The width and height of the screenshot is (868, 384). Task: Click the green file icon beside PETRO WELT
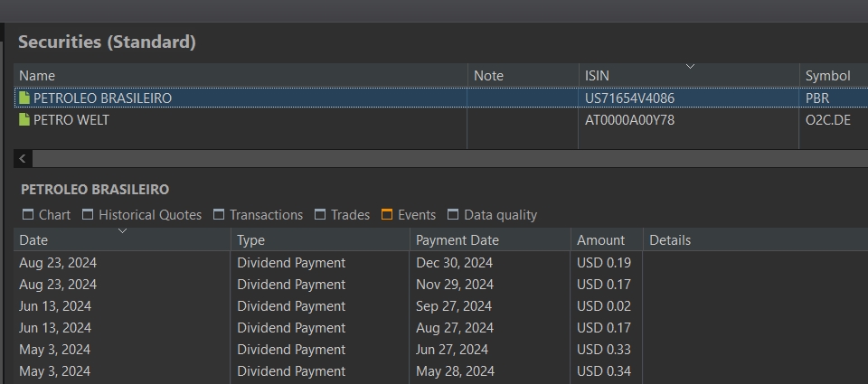(x=24, y=119)
